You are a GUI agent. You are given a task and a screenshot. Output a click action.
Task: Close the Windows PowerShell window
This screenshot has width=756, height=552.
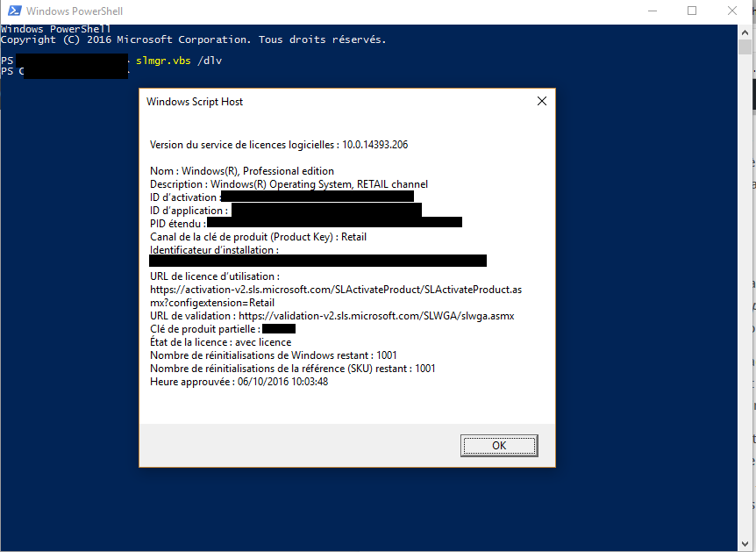[x=732, y=11]
